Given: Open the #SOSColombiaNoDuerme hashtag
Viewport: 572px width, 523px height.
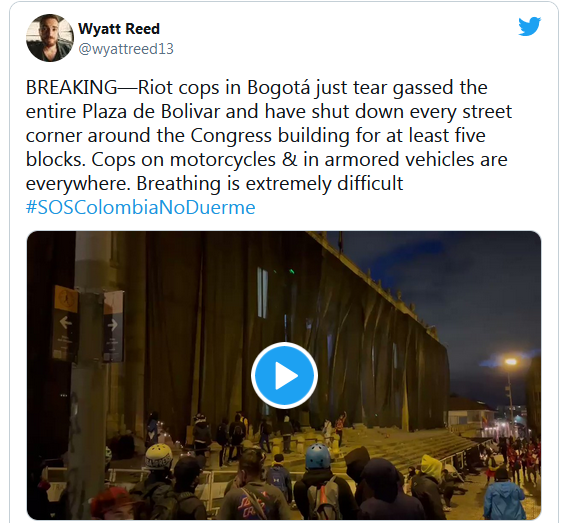Looking at the screenshot, I should 140,208.
